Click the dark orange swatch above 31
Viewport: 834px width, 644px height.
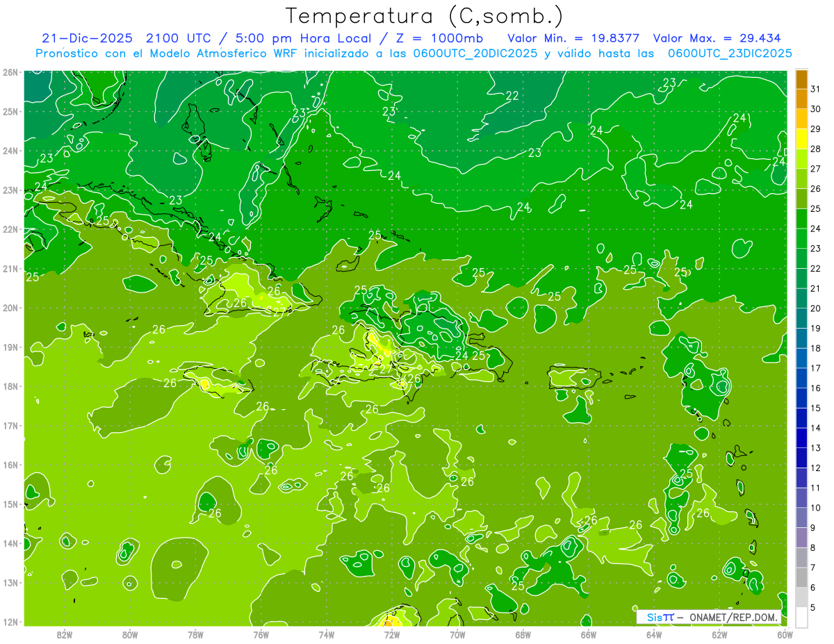(x=801, y=79)
